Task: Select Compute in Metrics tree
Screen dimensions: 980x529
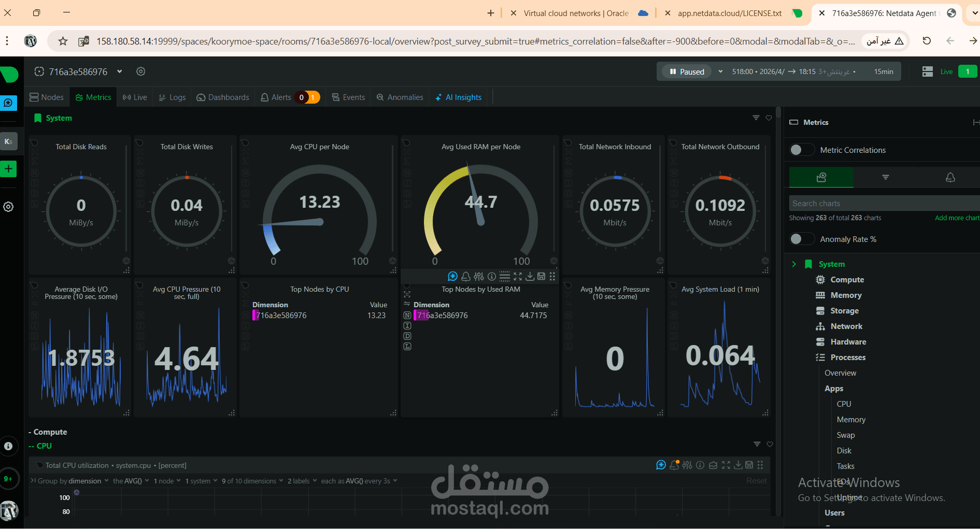Action: [x=847, y=280]
